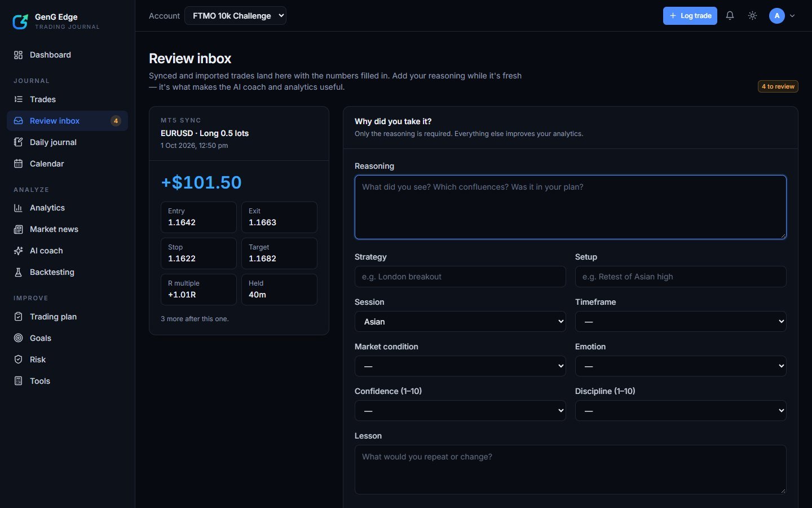Click the EURUSD · Long 0.5 lots title
The width and height of the screenshot is (812, 508).
tap(205, 133)
